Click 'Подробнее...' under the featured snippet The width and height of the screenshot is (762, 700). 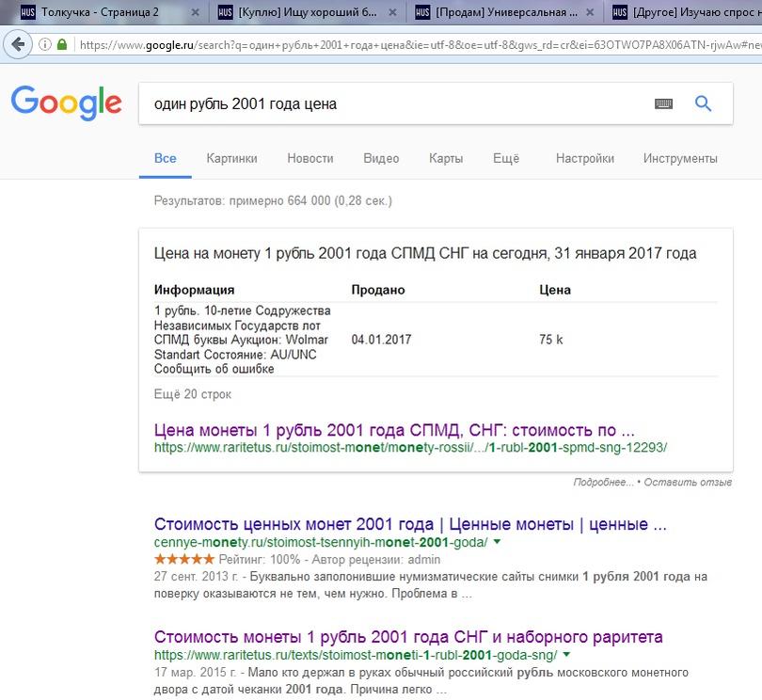pyautogui.click(x=603, y=483)
